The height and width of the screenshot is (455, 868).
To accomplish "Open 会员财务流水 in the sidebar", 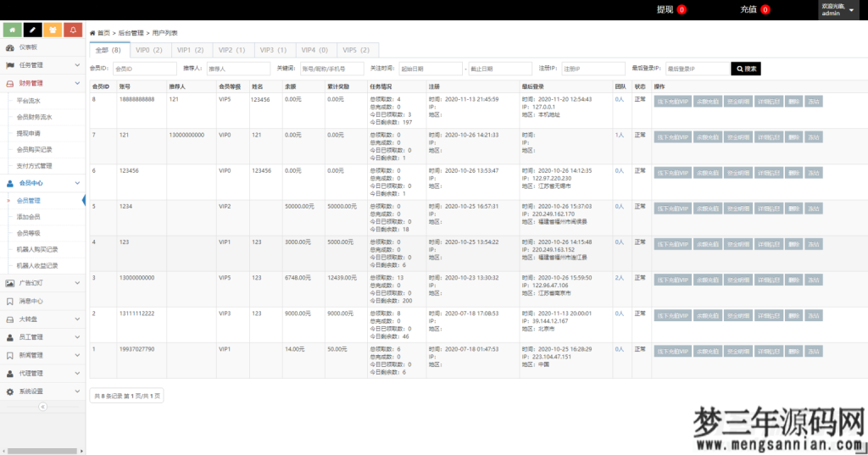I will (34, 117).
